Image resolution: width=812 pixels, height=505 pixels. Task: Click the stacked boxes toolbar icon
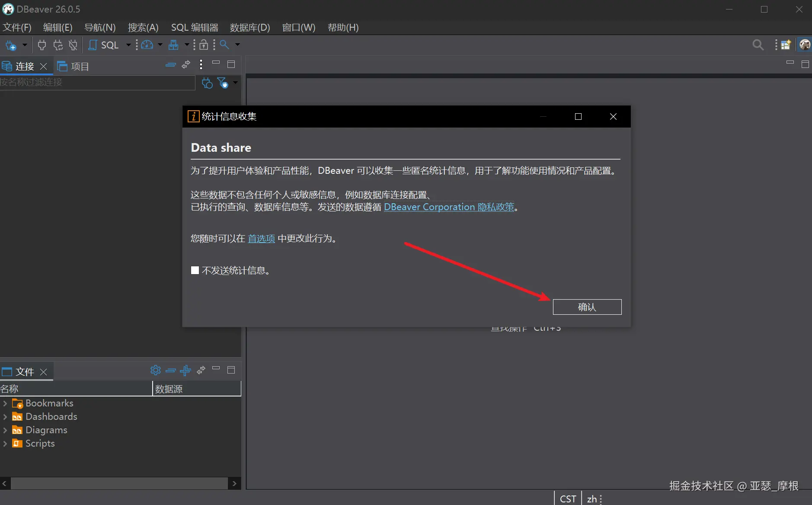pos(173,45)
